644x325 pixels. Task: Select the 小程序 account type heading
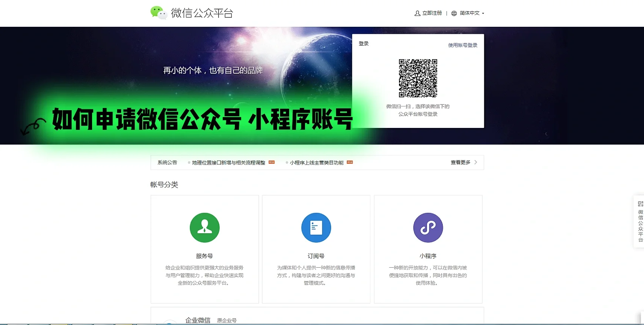point(428,256)
